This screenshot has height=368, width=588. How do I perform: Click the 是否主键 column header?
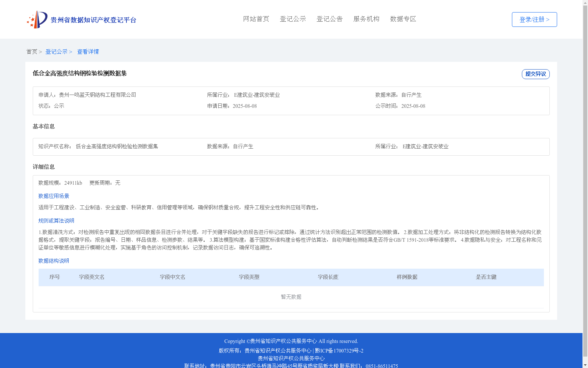pos(486,277)
